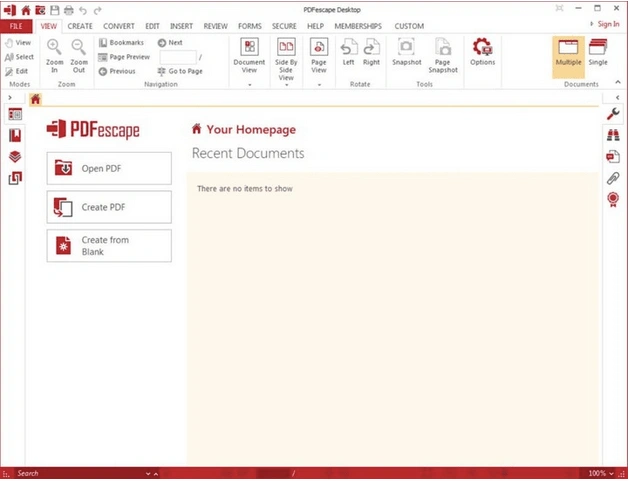Activate the Edit mode

click(17, 72)
